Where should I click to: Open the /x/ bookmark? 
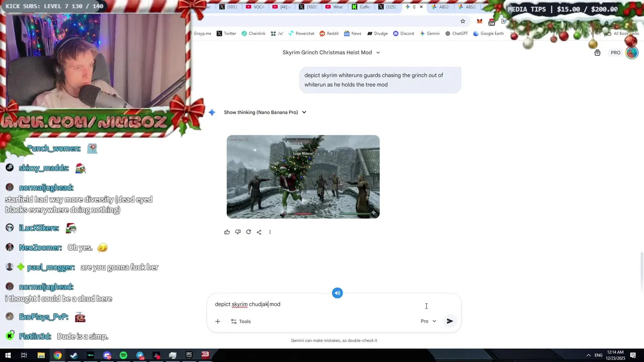tap(277, 34)
